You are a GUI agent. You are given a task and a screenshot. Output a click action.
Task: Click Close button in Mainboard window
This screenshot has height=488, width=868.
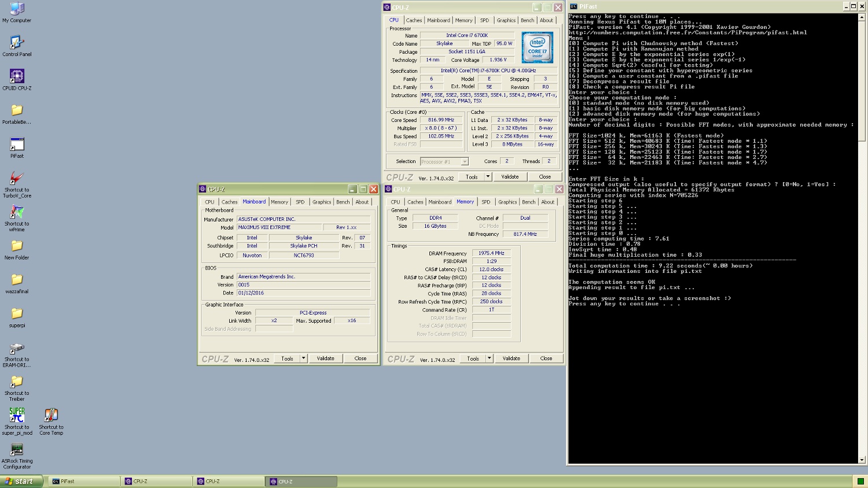(361, 358)
